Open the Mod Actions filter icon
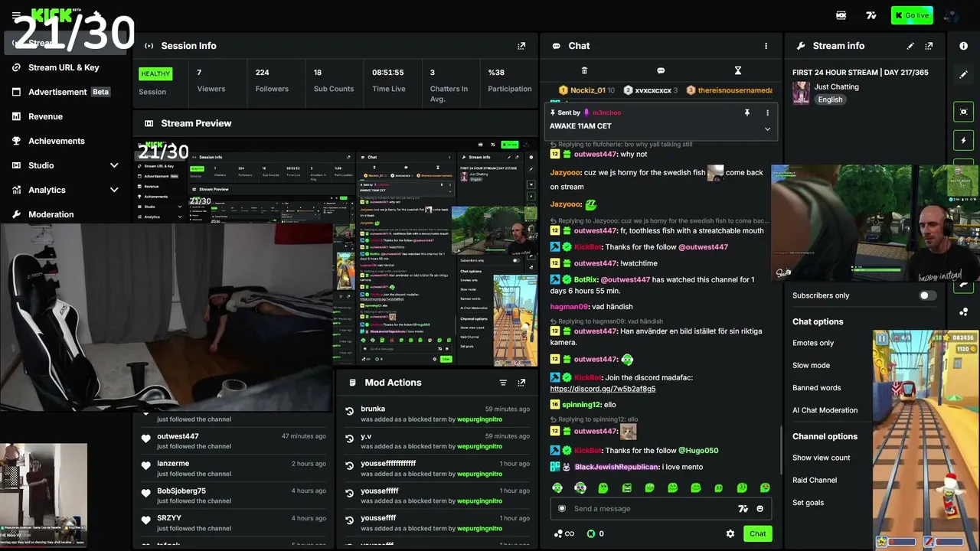The width and height of the screenshot is (980, 551). tap(503, 383)
